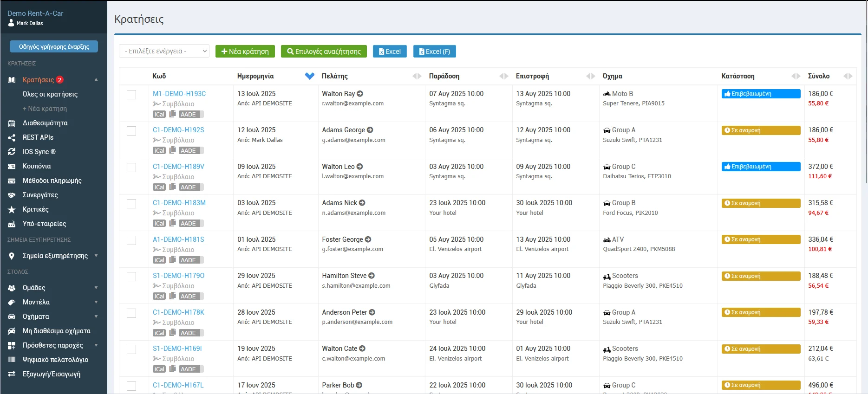This screenshot has height=394, width=868.
Task: Go to Κουπόνια in the sidebar
Action: (x=37, y=166)
